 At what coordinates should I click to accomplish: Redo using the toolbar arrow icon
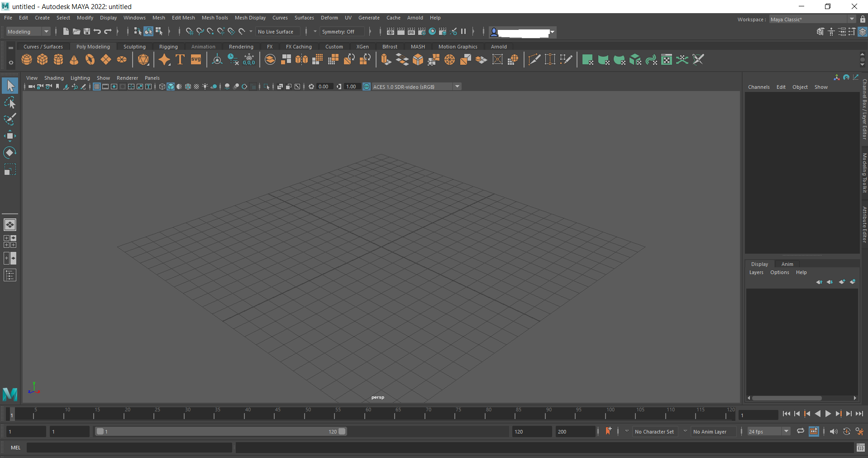108,31
